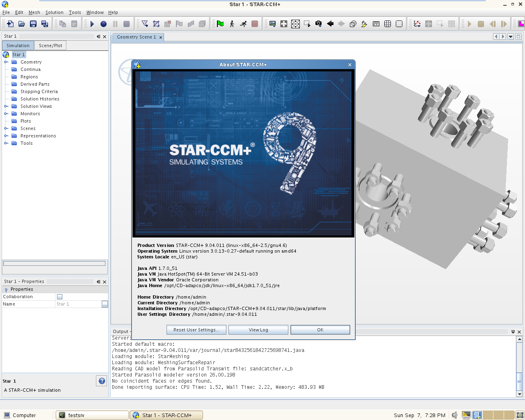The image size is (525, 420).
Task: Click the Reset User Settings button
Action: coord(196,330)
